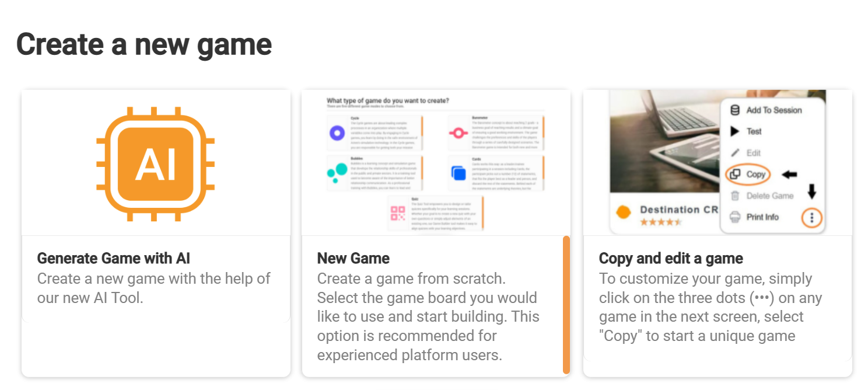The image size is (868, 390).
Task: Open the Generate Game with AI title
Action: pyautogui.click(x=114, y=258)
